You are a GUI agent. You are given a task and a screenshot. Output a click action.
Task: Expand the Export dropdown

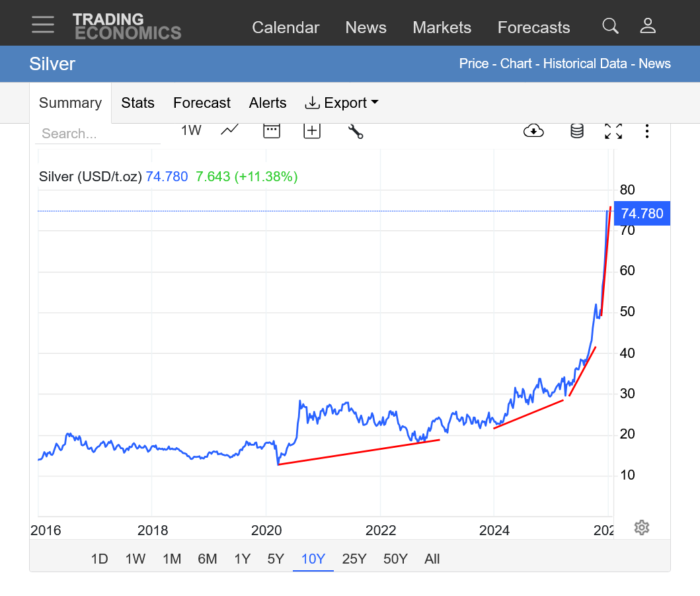(x=341, y=103)
